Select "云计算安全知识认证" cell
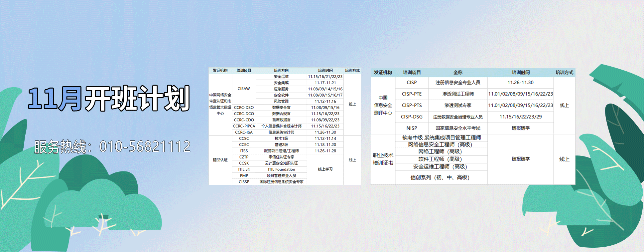 click(281, 163)
